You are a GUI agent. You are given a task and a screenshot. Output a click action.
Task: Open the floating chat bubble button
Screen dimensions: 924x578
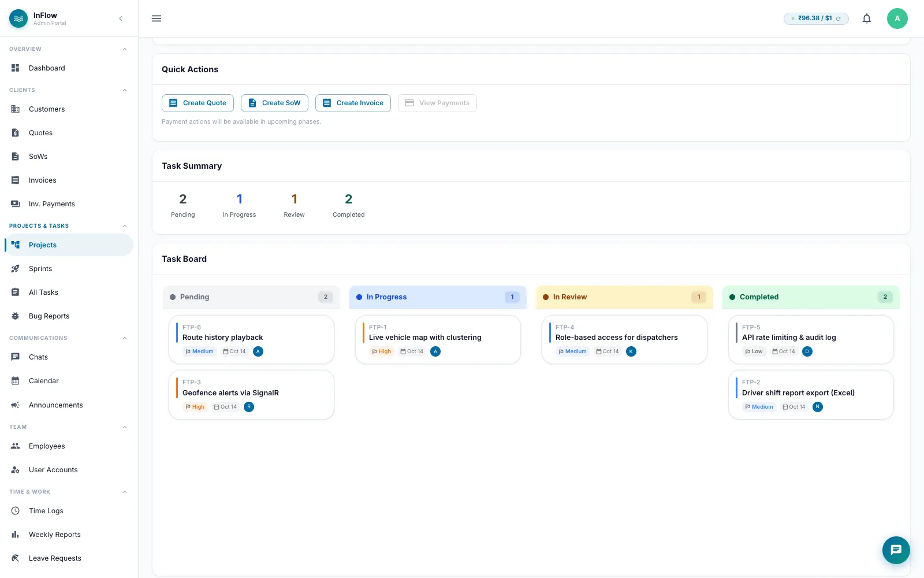[x=896, y=550]
